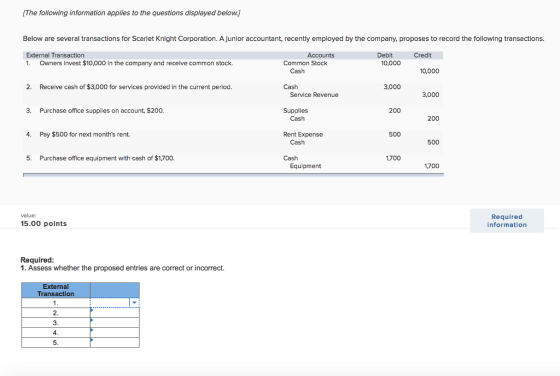Select answer cell for transaction 3
The image size is (560, 376).
[115, 322]
